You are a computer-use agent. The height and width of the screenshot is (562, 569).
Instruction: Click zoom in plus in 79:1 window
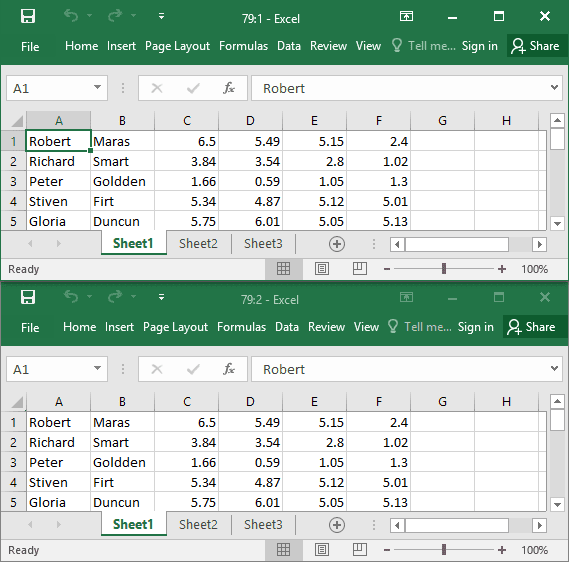pos(502,269)
